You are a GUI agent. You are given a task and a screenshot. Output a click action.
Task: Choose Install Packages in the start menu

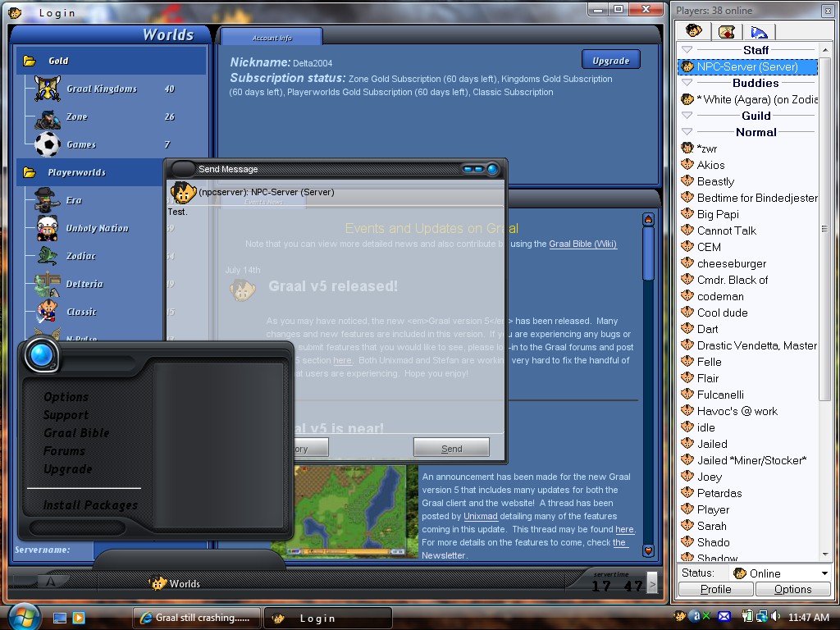(90, 505)
